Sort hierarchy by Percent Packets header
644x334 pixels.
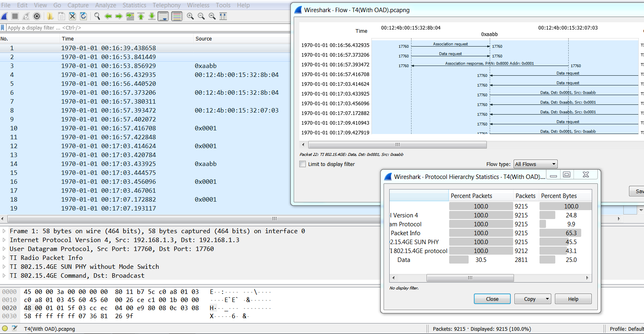(481, 196)
